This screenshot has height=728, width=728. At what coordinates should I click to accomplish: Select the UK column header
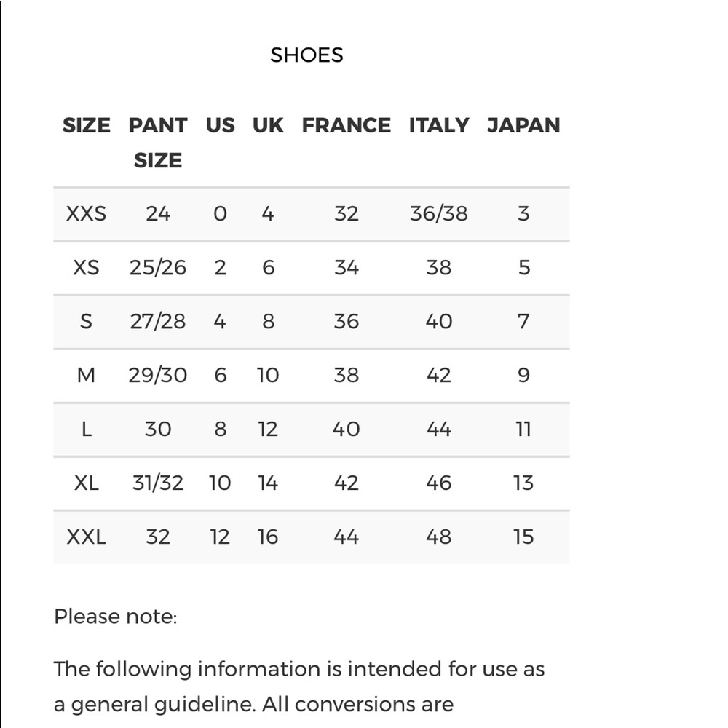[268, 125]
